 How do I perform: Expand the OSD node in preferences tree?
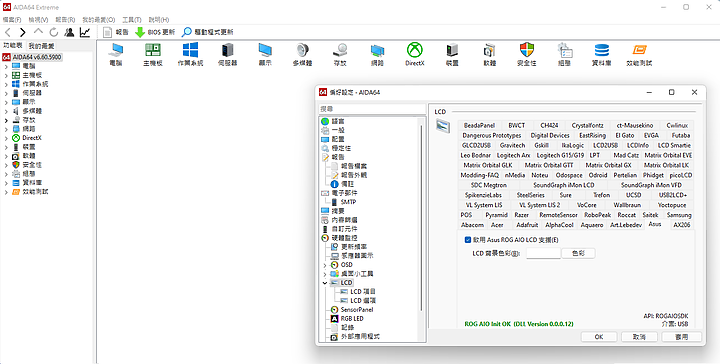click(325, 265)
